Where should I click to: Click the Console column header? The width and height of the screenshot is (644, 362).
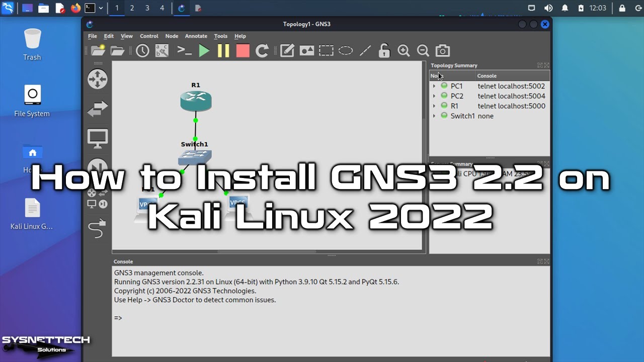point(513,76)
